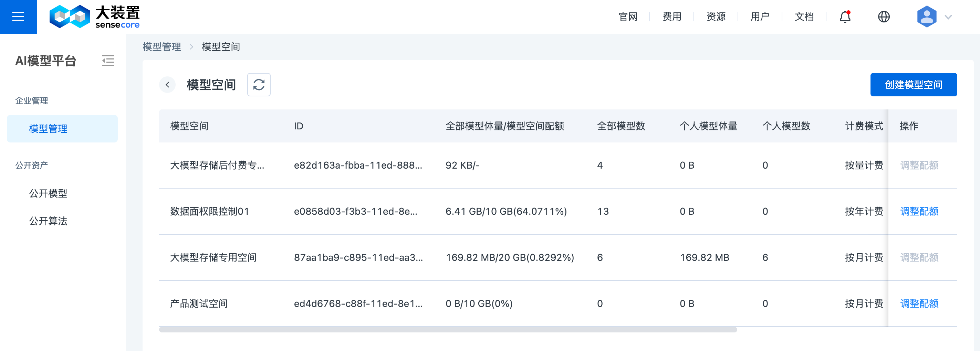
Task: Click the 企业管理 sidebar section label
Action: pos(32,100)
